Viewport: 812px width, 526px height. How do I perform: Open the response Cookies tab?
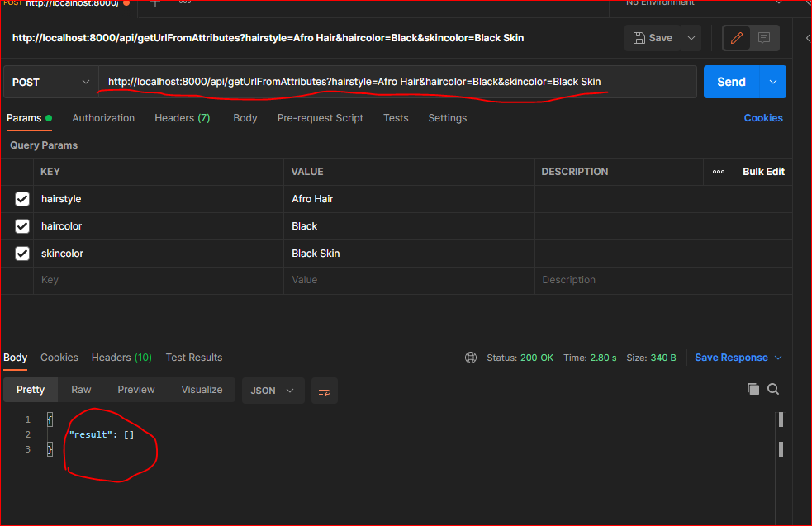pyautogui.click(x=59, y=358)
